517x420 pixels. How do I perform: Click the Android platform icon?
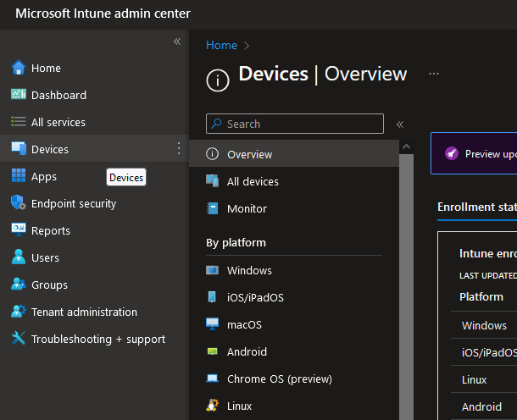coord(212,351)
